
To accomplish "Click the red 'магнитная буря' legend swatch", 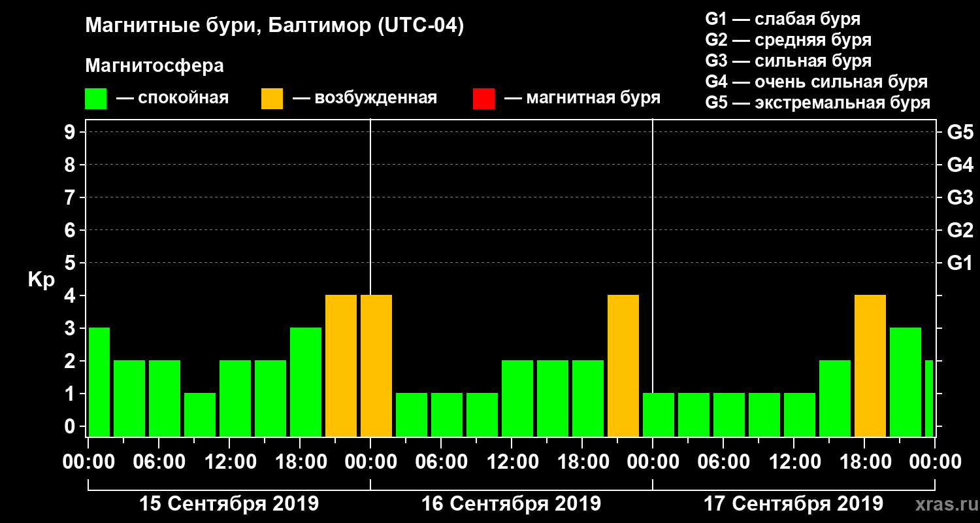I will tap(483, 99).
